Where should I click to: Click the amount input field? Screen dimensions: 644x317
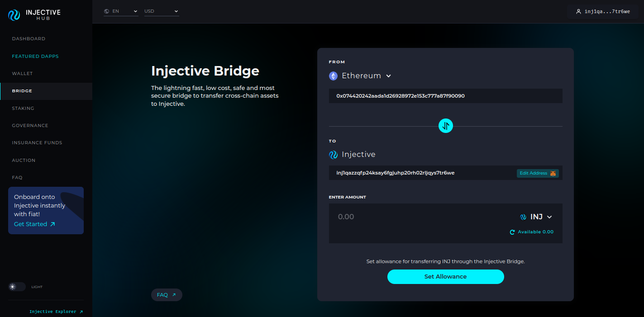pyautogui.click(x=421, y=217)
